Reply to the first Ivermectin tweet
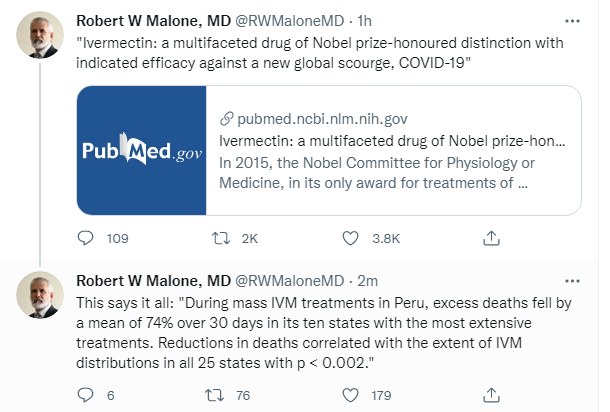 86,238
